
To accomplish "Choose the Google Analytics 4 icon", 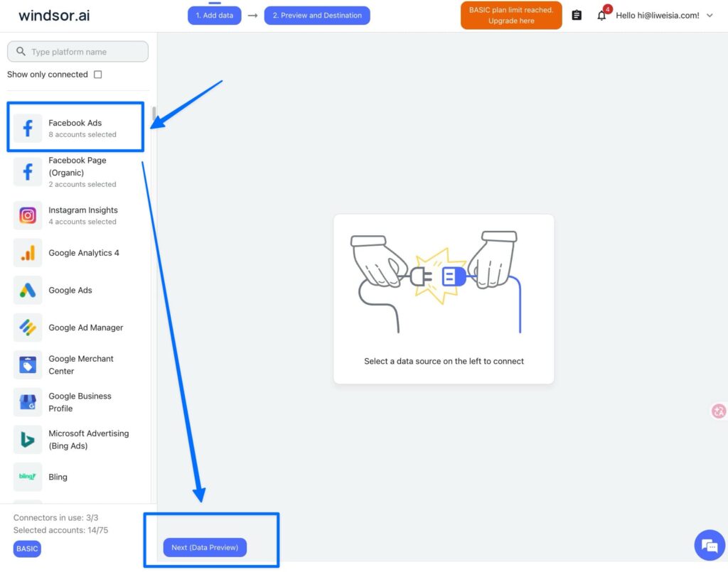I will pyautogui.click(x=28, y=253).
